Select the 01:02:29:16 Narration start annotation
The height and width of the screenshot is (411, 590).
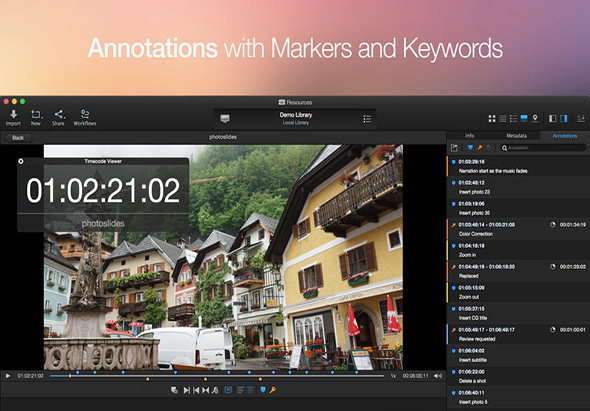(x=518, y=166)
